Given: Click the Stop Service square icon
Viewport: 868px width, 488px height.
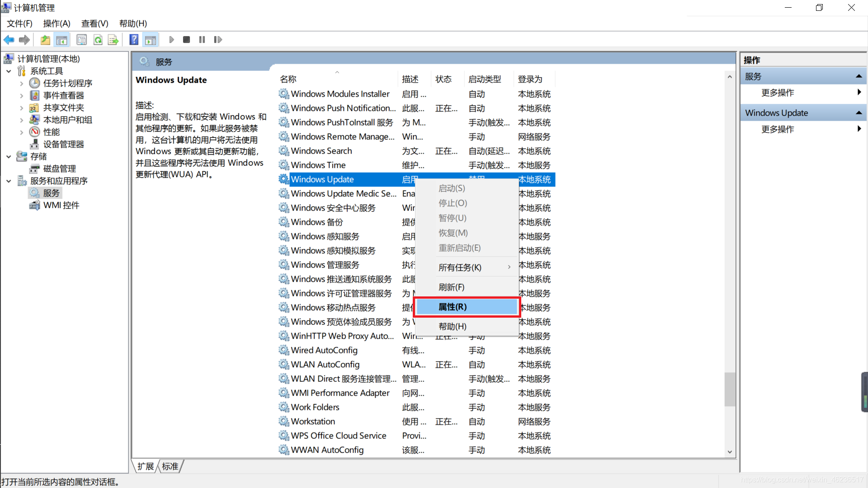Looking at the screenshot, I should click(x=186, y=40).
